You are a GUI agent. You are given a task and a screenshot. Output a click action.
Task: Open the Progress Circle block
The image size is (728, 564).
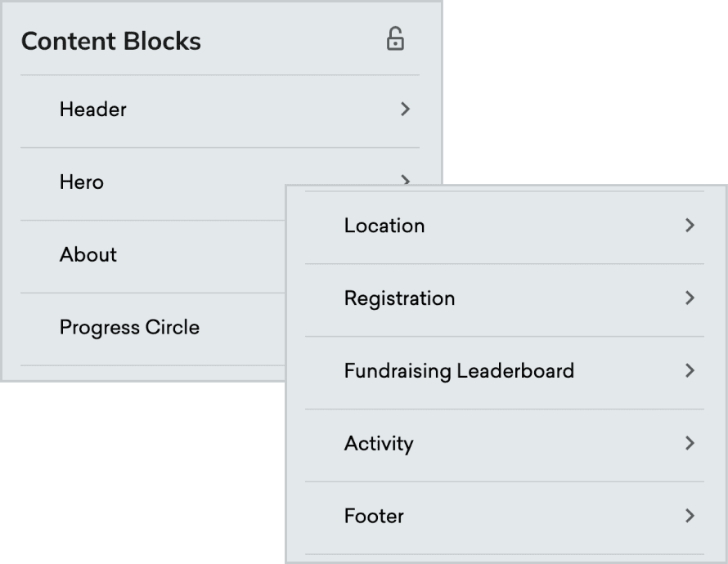point(153,329)
